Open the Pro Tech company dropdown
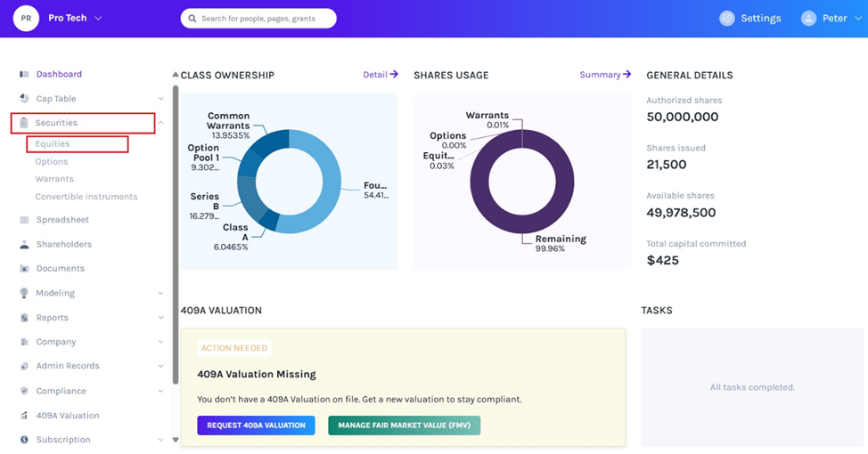This screenshot has width=868, height=454. click(x=98, y=18)
